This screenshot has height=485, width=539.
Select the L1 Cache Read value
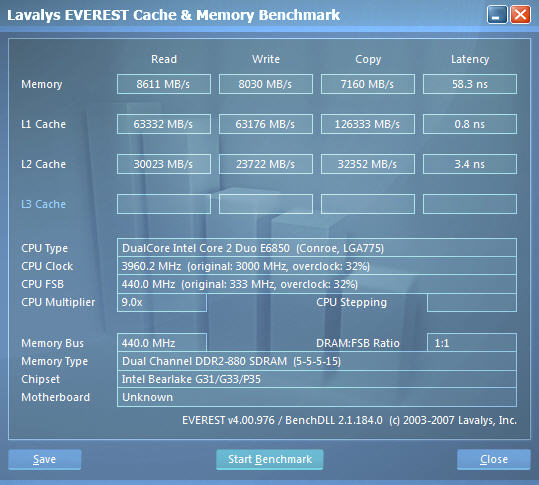[x=164, y=124]
